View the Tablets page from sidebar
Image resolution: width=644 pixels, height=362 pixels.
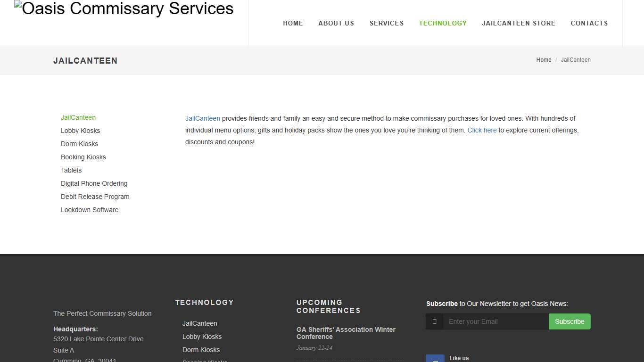pyautogui.click(x=71, y=170)
